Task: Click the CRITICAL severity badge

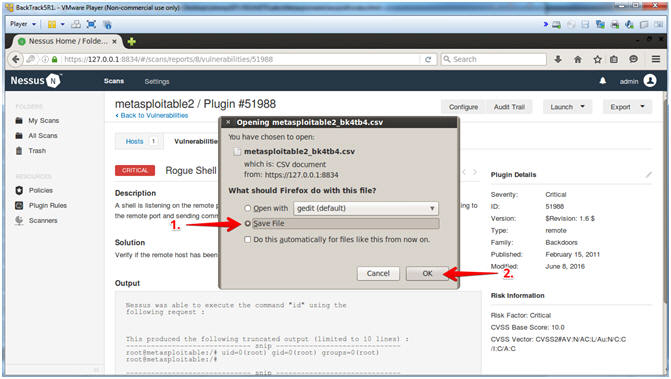Action: click(135, 170)
